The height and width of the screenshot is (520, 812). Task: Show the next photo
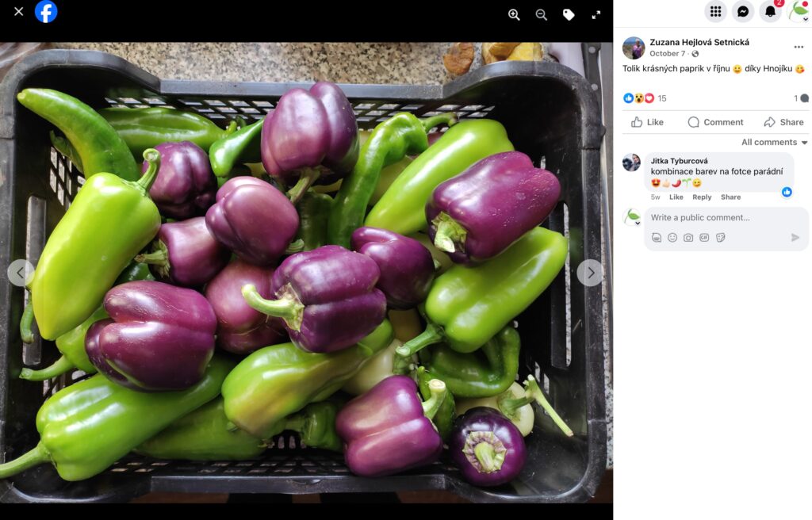(x=590, y=273)
